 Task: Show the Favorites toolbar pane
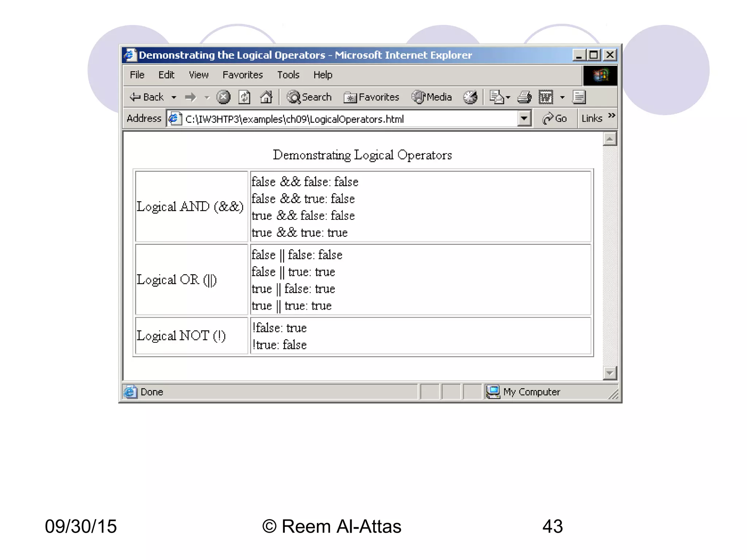tap(371, 97)
